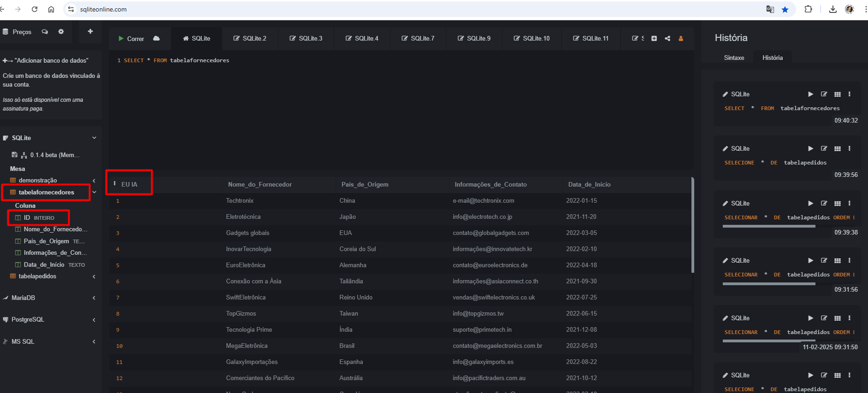The width and height of the screenshot is (868, 393).
Task: Switch to the SQLite.11 tab
Action: coord(591,38)
